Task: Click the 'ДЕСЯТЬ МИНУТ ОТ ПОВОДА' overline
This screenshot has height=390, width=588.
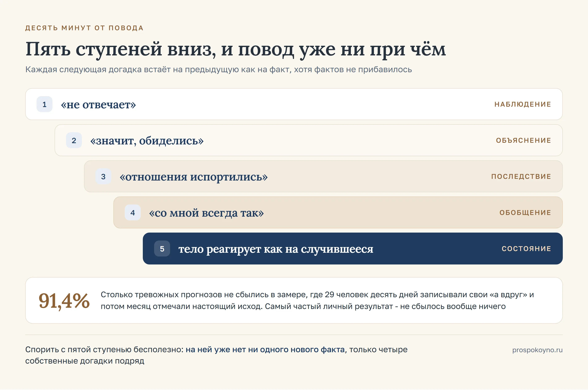Action: tap(84, 28)
